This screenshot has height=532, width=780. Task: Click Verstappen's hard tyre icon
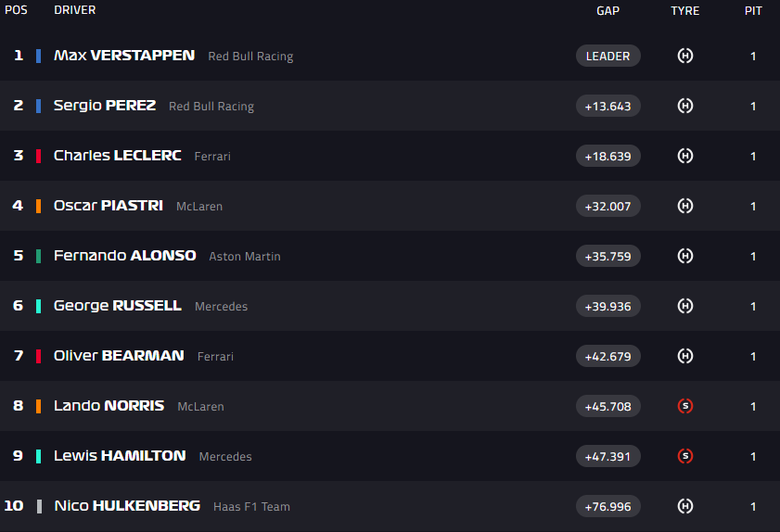coord(685,56)
